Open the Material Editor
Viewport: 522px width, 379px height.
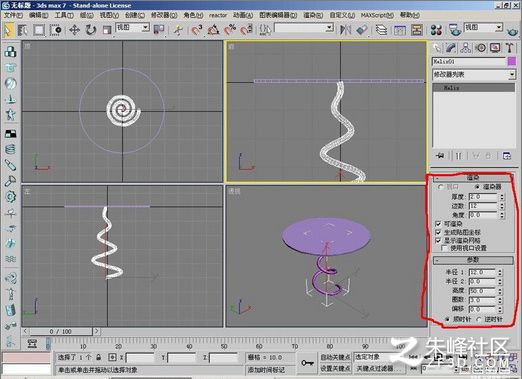(436, 30)
